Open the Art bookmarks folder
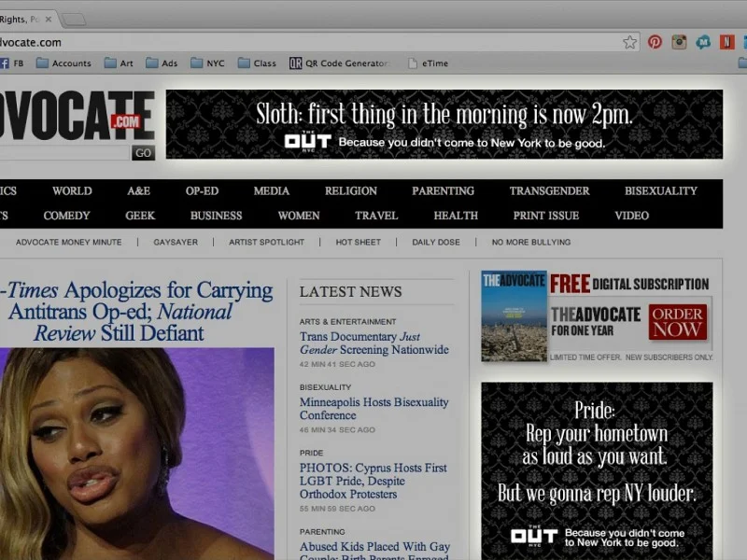Screen dimensions: 747x560 pos(119,63)
